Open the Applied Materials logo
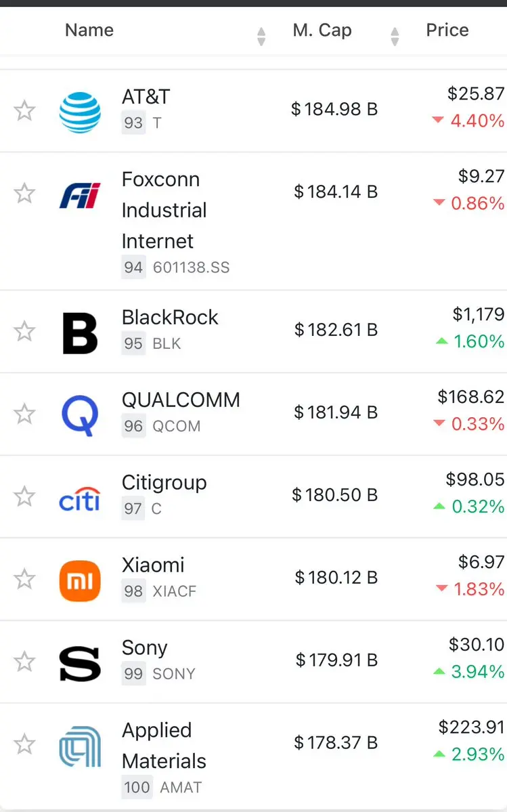Viewport: 507px width, 812px height. (x=80, y=746)
